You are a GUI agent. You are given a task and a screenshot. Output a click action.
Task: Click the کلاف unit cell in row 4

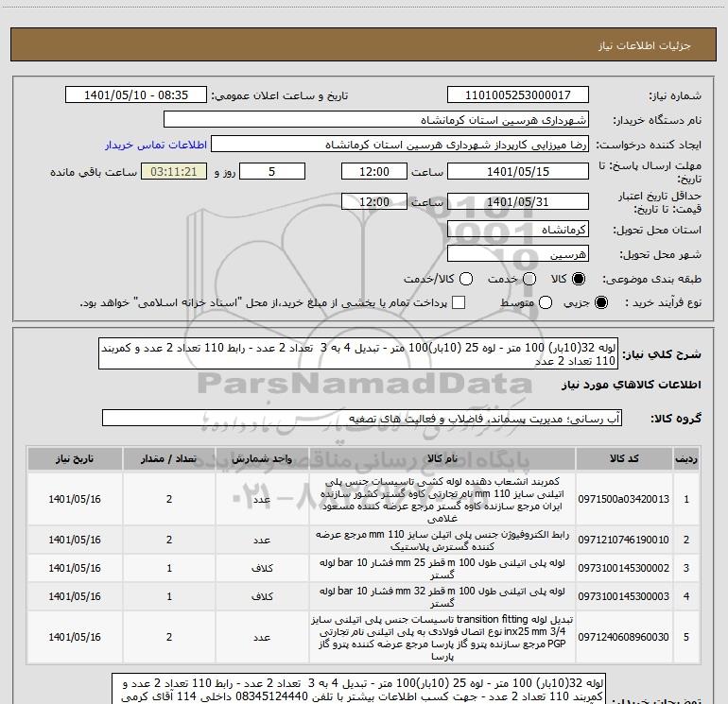tap(262, 596)
